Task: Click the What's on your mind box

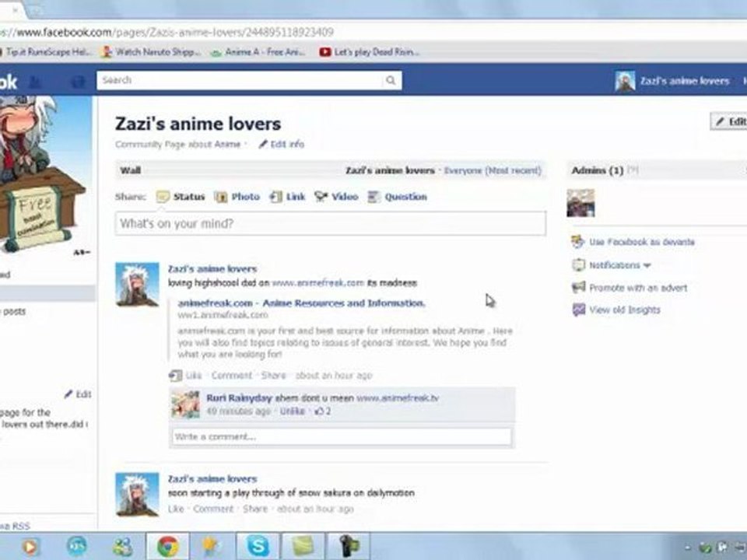Action: click(330, 223)
